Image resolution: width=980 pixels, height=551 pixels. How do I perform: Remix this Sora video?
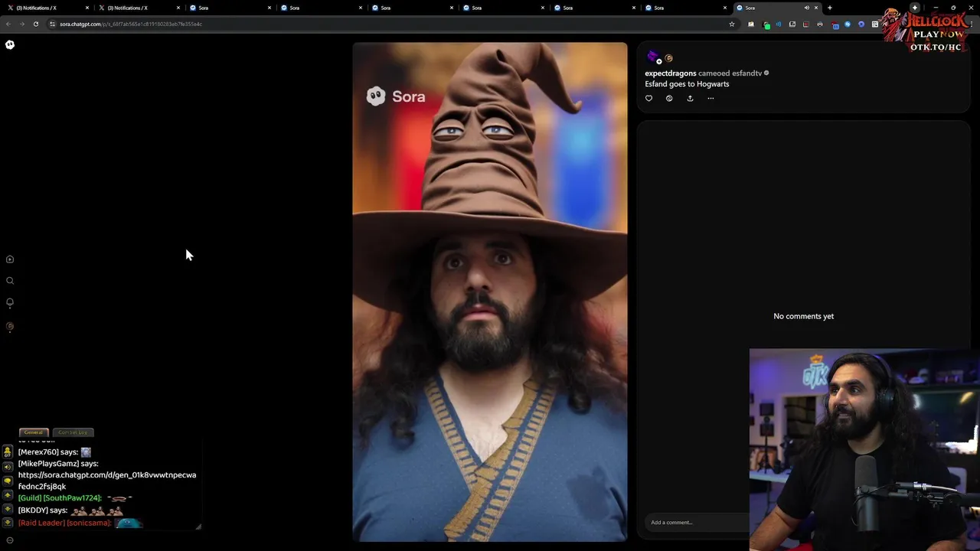click(669, 98)
